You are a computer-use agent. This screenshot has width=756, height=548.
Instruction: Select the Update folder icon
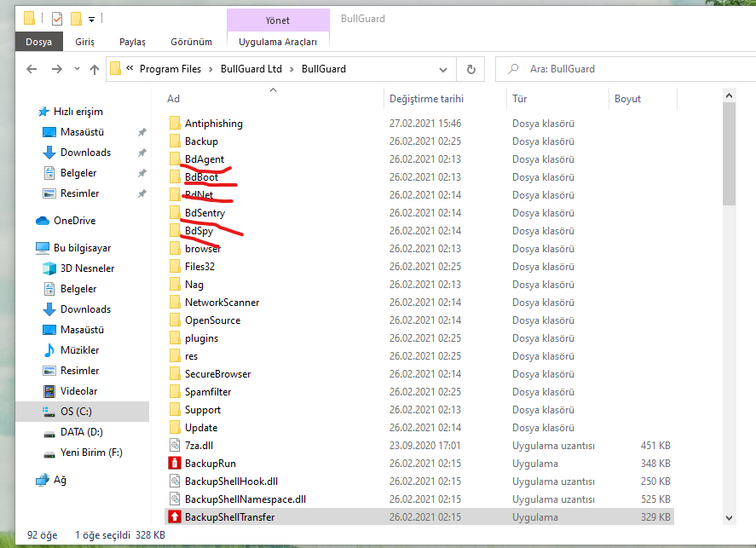click(175, 428)
